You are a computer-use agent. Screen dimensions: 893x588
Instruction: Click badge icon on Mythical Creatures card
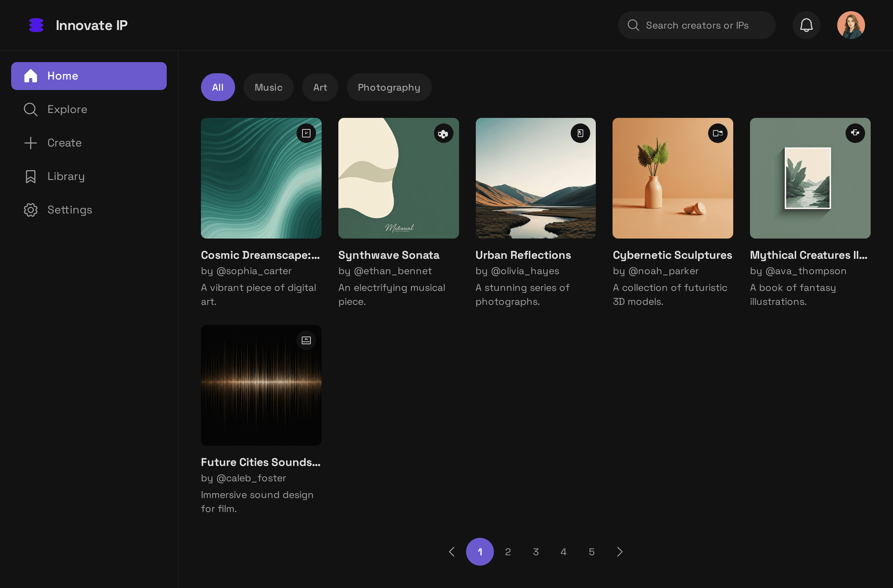(855, 133)
